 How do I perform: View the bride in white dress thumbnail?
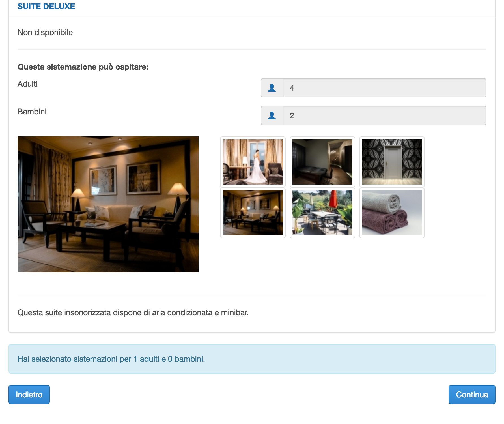[253, 162]
